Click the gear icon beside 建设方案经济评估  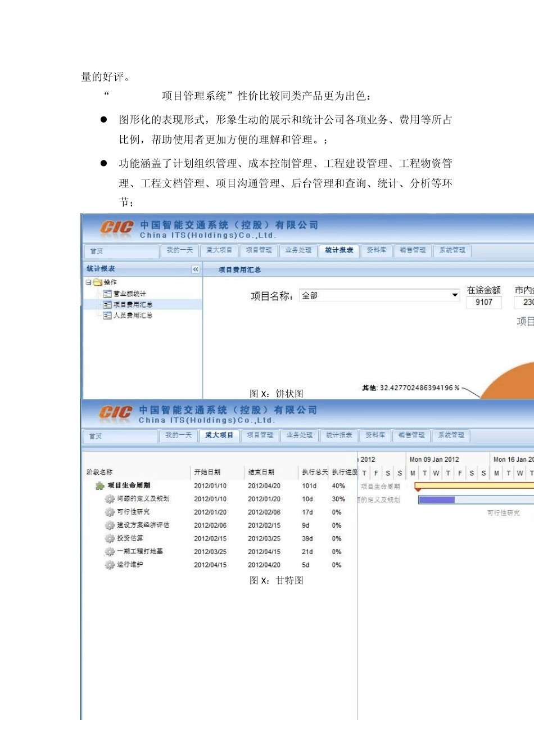[x=110, y=525]
